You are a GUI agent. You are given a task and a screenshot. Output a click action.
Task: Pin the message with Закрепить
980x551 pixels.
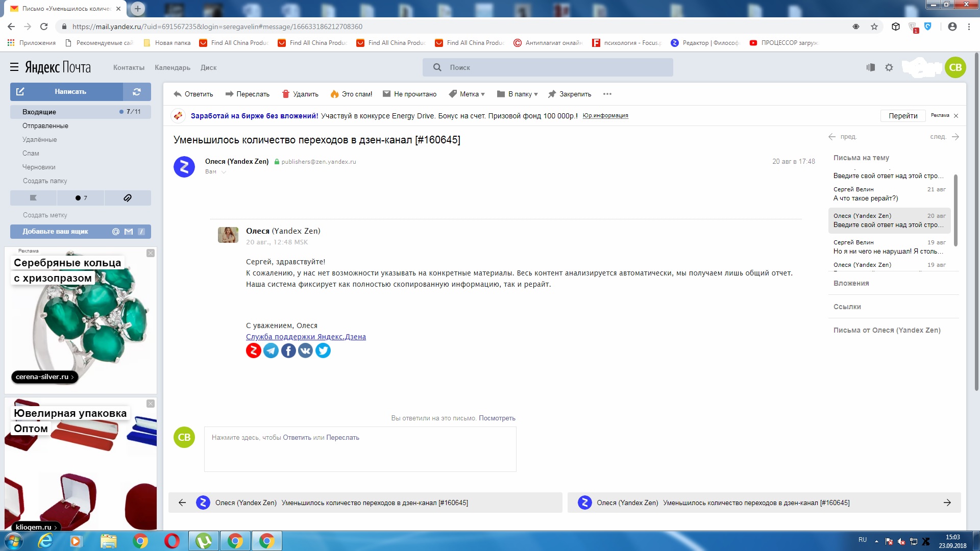(570, 94)
